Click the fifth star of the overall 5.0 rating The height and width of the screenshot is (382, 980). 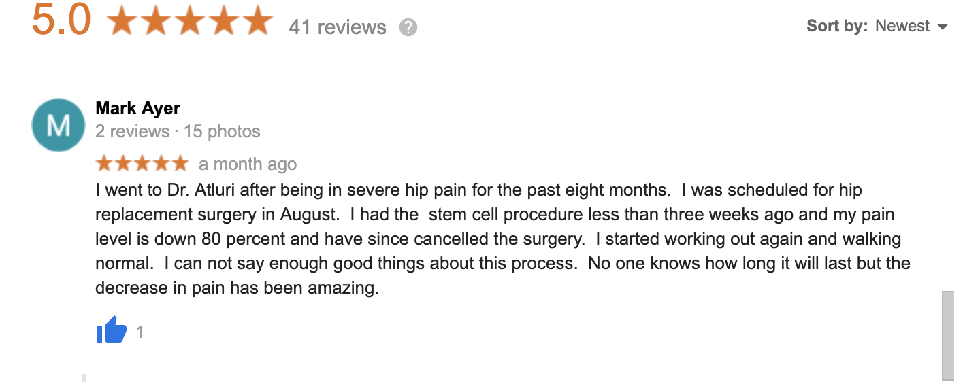(x=257, y=21)
